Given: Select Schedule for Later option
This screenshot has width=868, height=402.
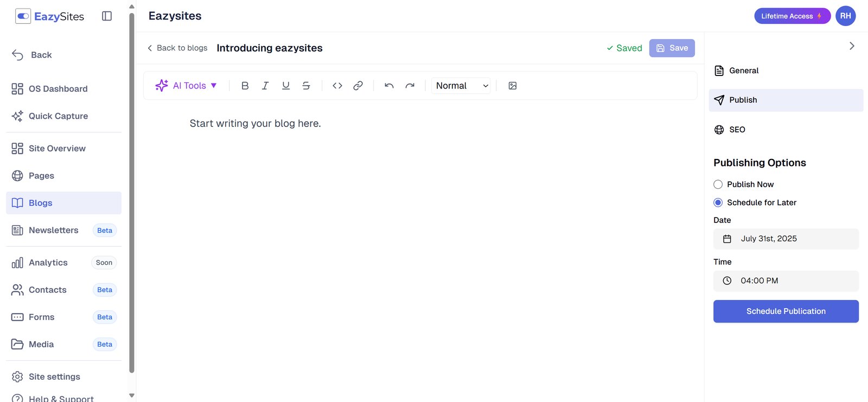Looking at the screenshot, I should [718, 202].
